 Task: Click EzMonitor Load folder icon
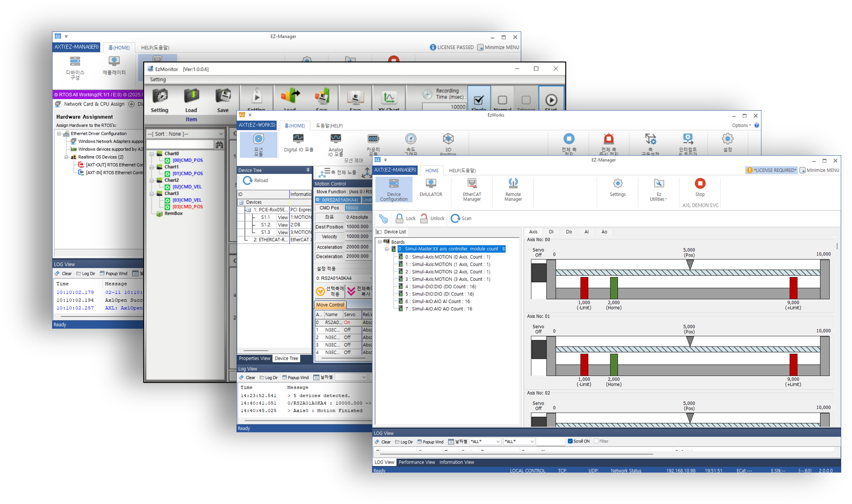(x=191, y=96)
